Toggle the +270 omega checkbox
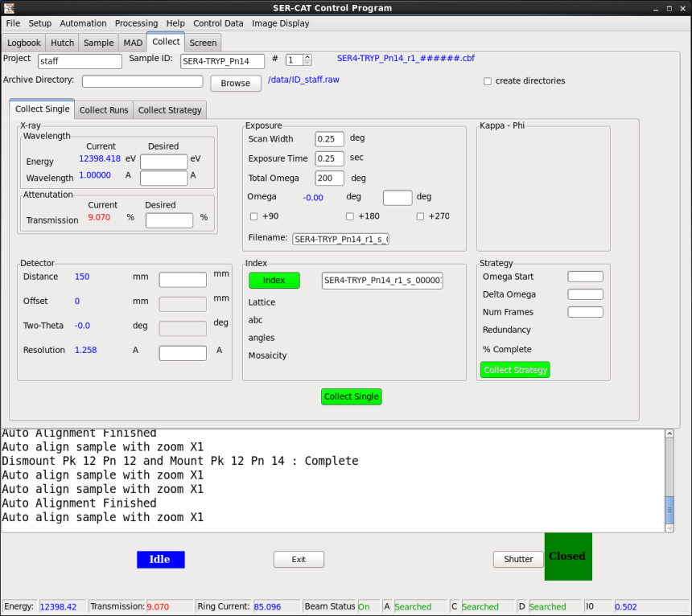The image size is (692, 616). pyautogui.click(x=420, y=216)
